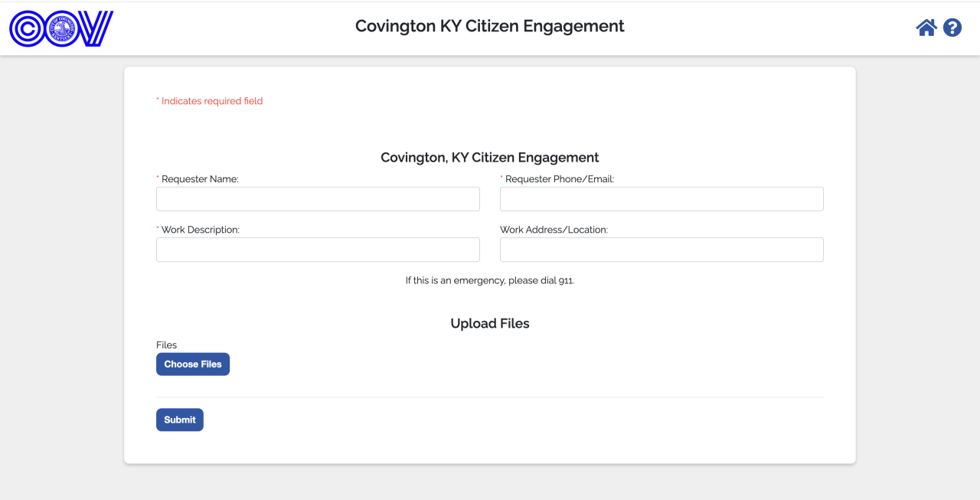Click the Upload Files section heading
The height and width of the screenshot is (500, 980).
(x=489, y=323)
